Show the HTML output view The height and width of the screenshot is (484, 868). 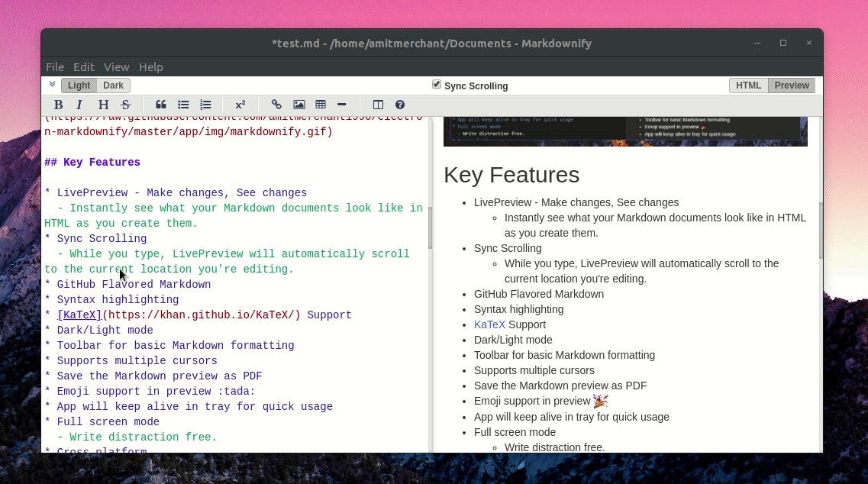point(748,86)
